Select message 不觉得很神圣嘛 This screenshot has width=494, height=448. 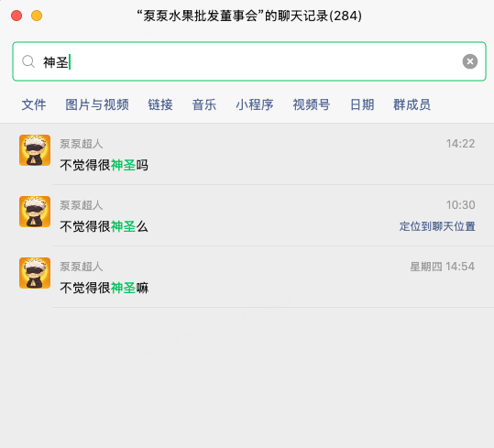(104, 288)
